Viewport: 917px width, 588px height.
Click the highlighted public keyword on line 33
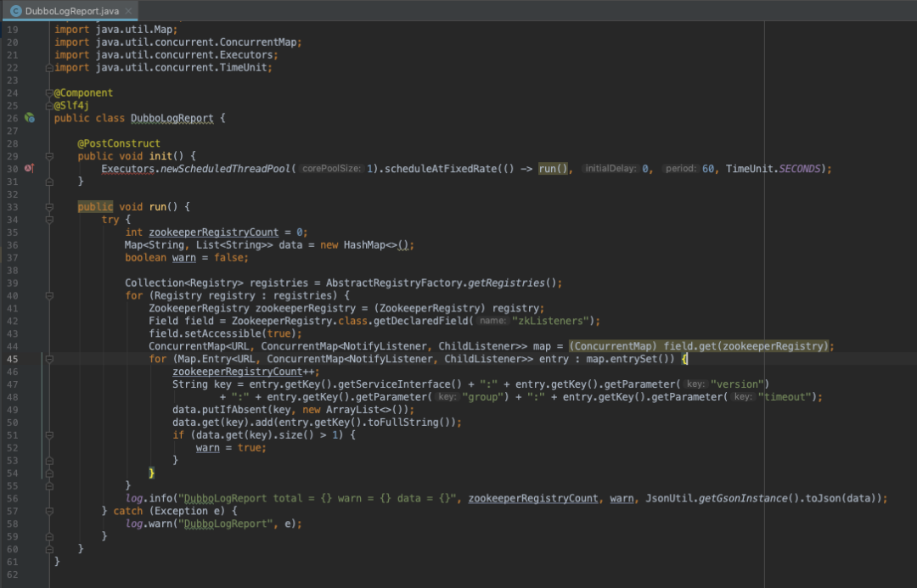coord(95,207)
